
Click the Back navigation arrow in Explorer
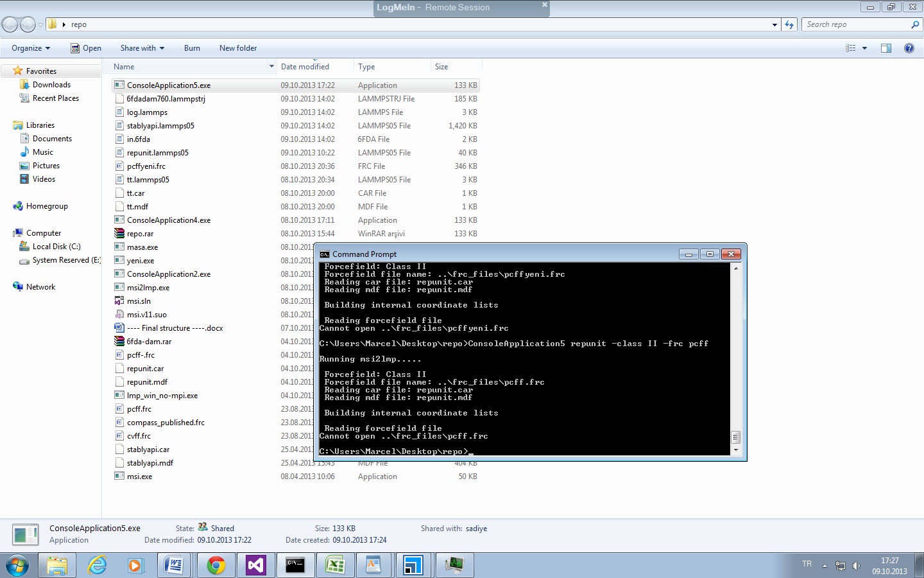coord(10,24)
